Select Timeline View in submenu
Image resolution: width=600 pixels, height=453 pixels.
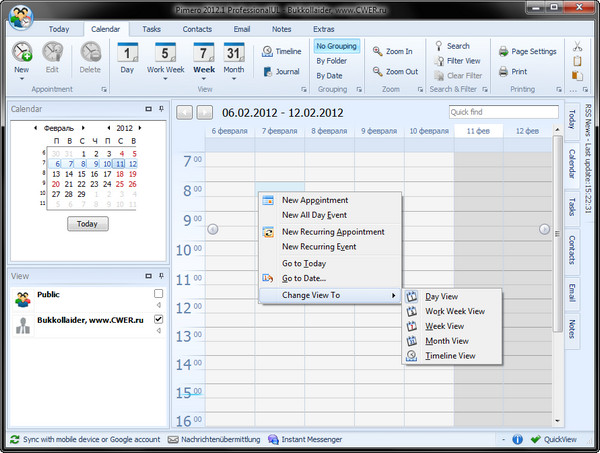coord(452,356)
